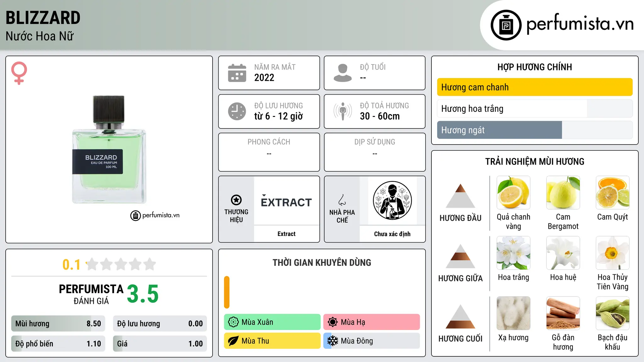Click the person icon beside Độ tuổi
644x362 pixels.
click(343, 73)
